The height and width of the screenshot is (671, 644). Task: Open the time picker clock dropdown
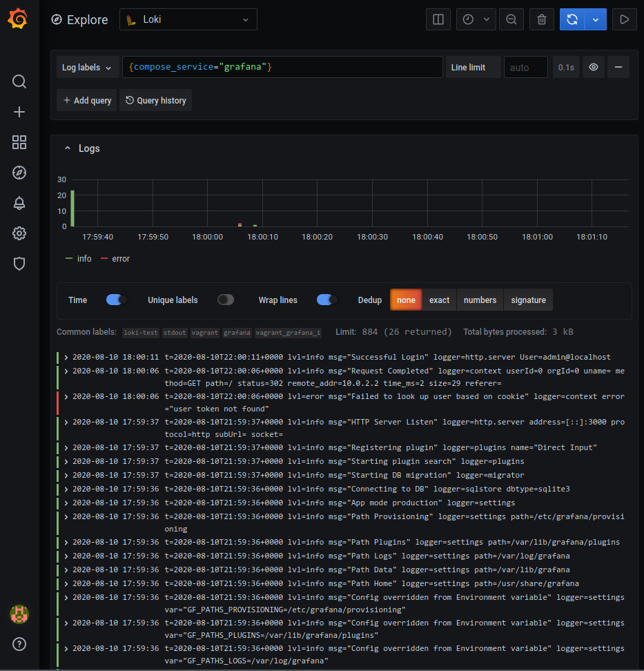tap(476, 19)
